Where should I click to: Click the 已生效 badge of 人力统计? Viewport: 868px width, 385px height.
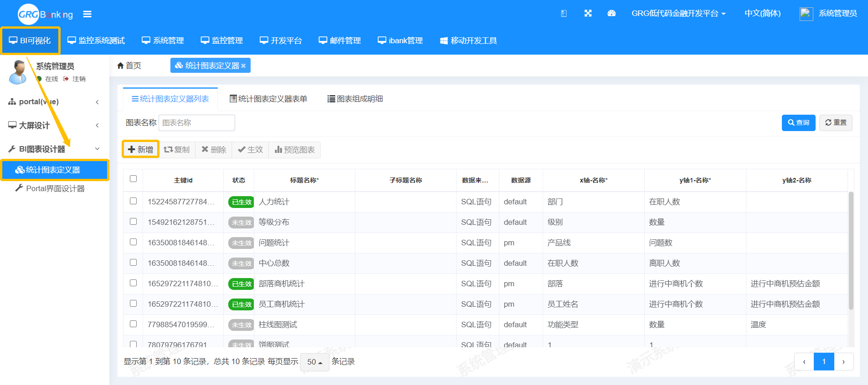click(241, 202)
